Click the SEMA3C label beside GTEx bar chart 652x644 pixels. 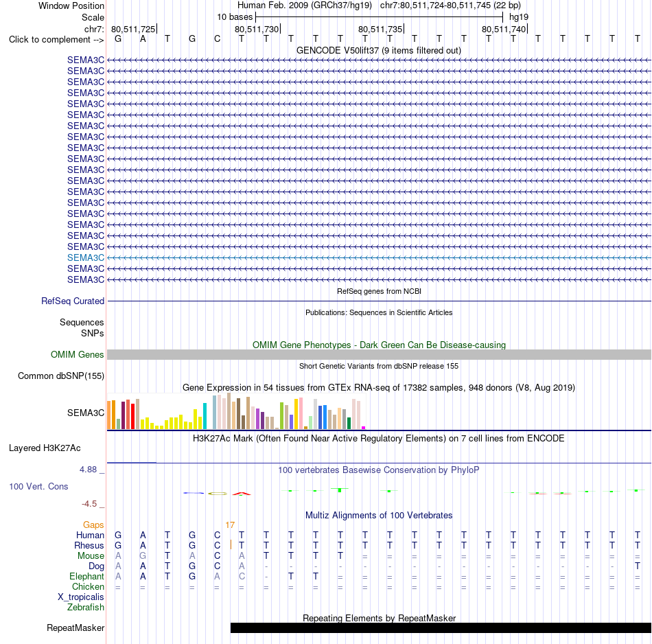(x=86, y=413)
